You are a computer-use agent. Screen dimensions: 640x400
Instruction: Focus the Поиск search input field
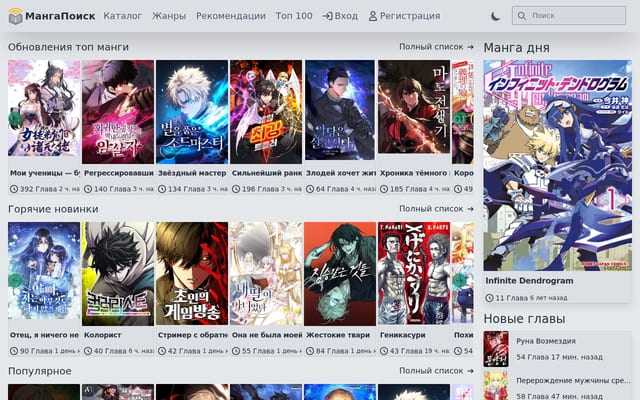coord(569,16)
